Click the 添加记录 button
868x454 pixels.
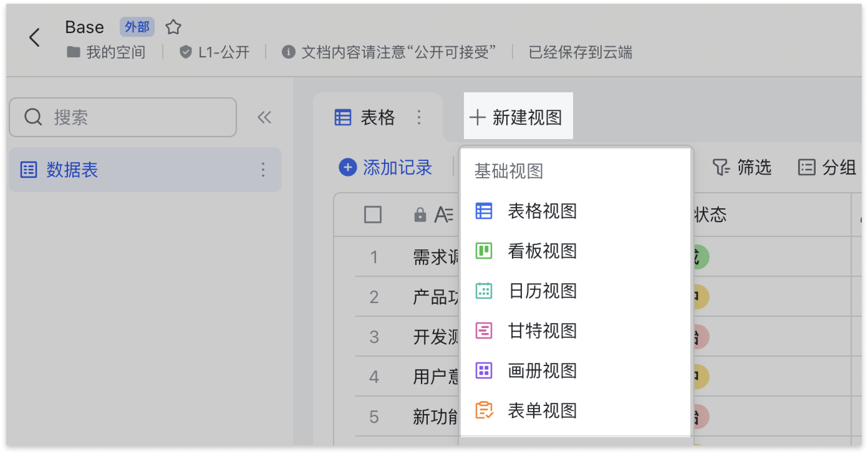pos(385,167)
